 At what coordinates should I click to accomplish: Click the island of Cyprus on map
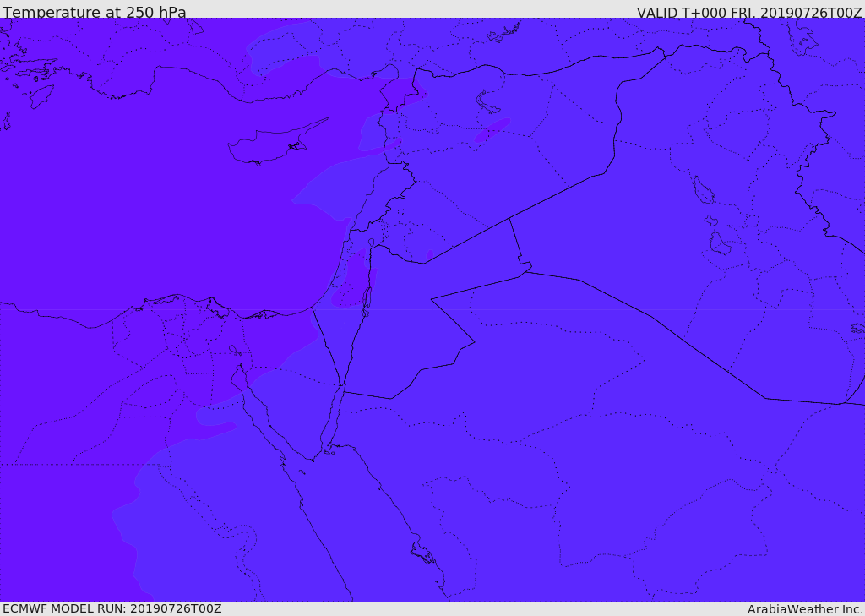click(x=276, y=143)
